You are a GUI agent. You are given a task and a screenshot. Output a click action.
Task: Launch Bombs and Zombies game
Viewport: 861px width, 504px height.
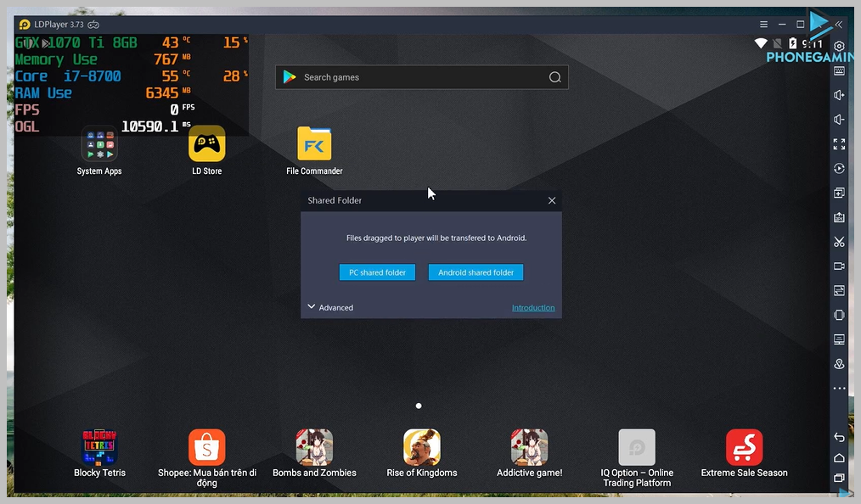pos(314,453)
